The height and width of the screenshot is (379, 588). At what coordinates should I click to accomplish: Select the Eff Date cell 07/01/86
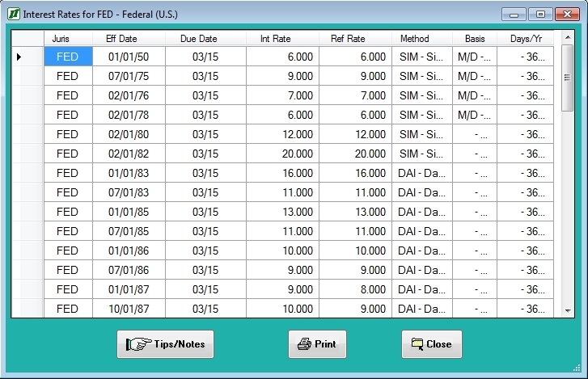[129, 270]
